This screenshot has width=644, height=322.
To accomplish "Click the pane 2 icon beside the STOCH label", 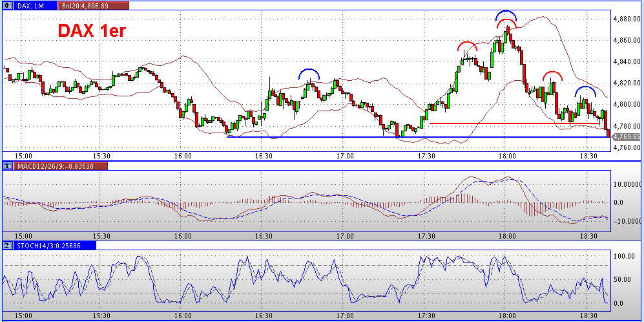I will click(x=8, y=246).
